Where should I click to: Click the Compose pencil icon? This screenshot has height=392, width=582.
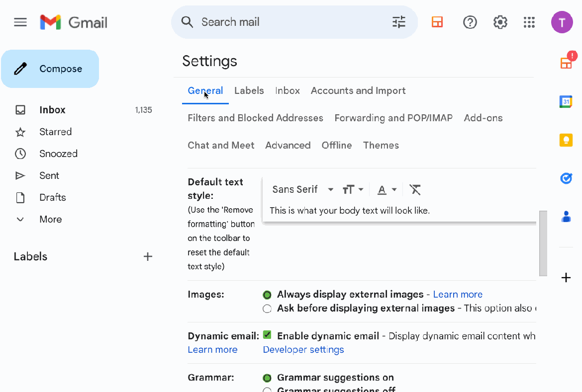[x=20, y=69]
